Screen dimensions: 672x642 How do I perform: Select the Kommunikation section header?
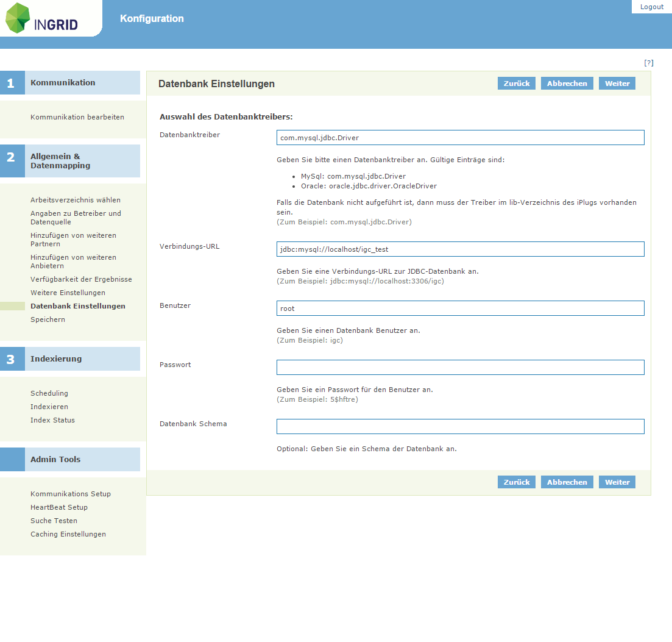62,82
